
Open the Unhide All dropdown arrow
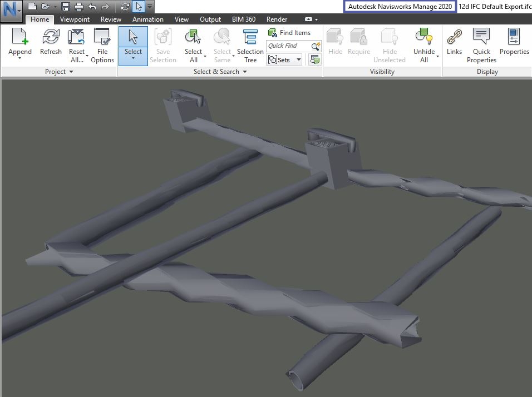pos(437,56)
